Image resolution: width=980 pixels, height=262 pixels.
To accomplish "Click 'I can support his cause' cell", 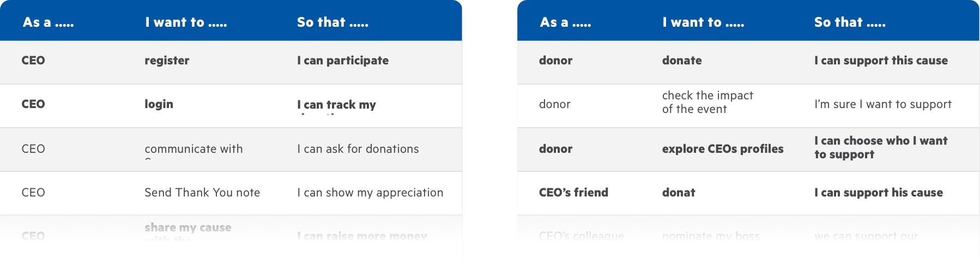I will tap(879, 193).
